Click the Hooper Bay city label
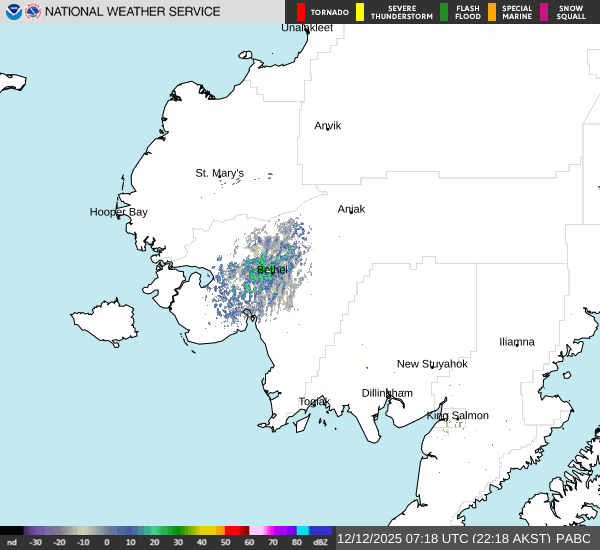Image resolution: width=600 pixels, height=550 pixels. 118,212
